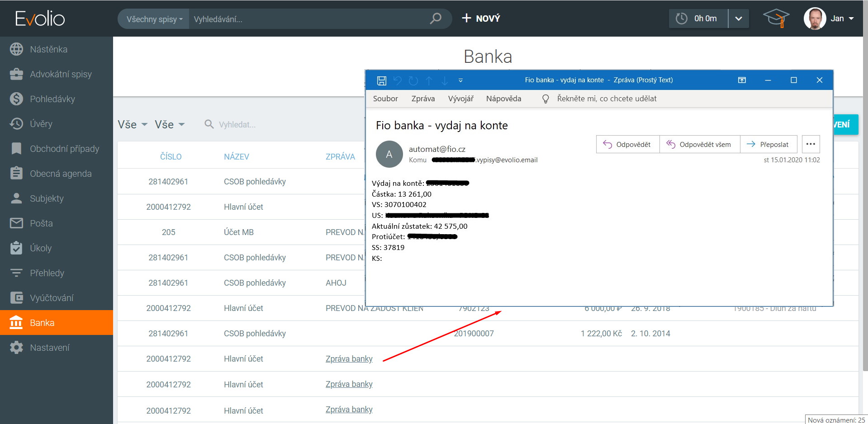Click the Přeposlat forward button
Image resolution: width=868 pixels, height=424 pixels.
tap(768, 144)
